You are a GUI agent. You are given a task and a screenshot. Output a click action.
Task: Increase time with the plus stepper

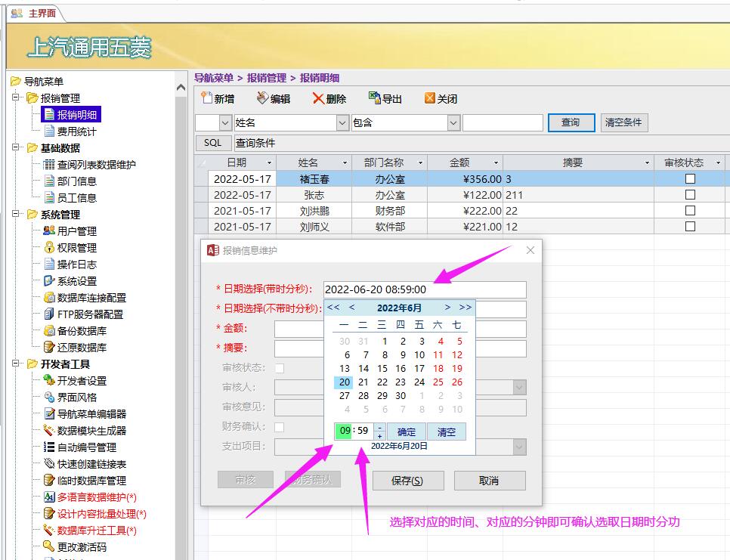pyautogui.click(x=380, y=436)
